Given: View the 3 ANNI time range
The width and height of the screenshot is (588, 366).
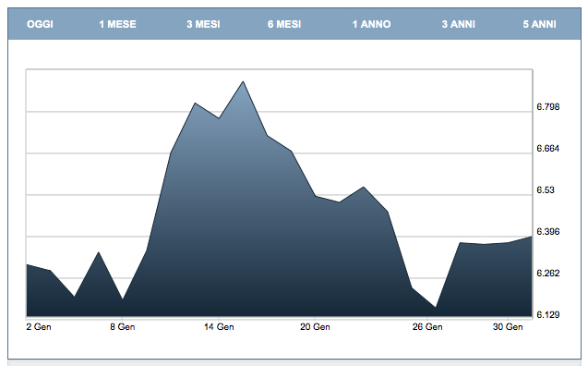Looking at the screenshot, I should tap(458, 24).
